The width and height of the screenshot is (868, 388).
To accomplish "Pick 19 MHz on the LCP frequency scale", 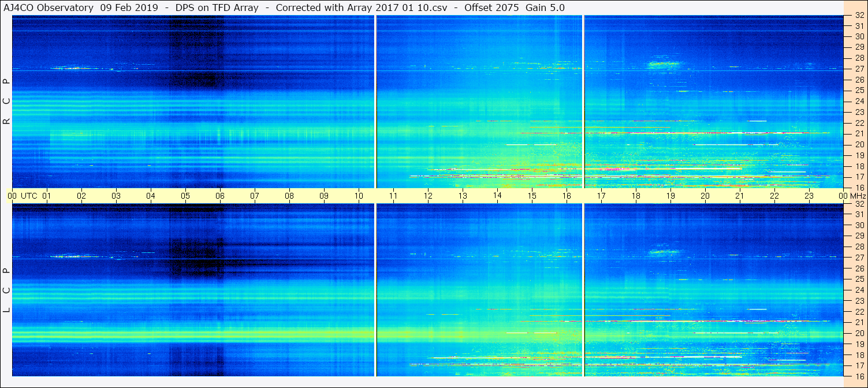I will 859,344.
